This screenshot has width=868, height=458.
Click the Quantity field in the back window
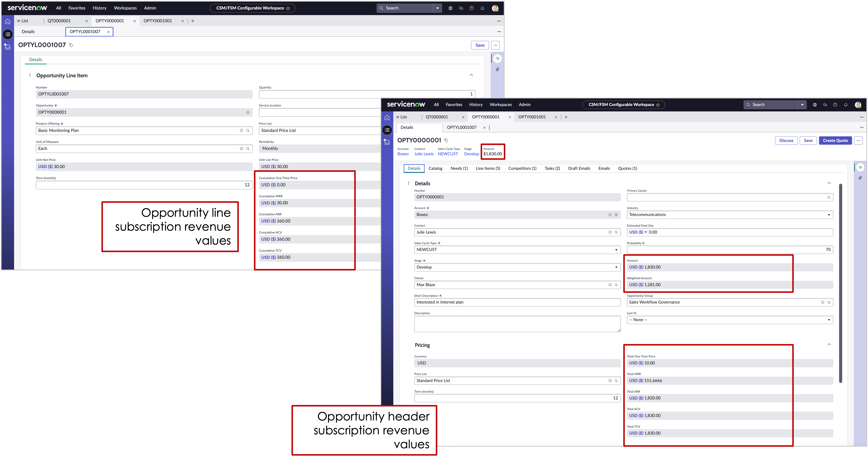click(x=367, y=94)
